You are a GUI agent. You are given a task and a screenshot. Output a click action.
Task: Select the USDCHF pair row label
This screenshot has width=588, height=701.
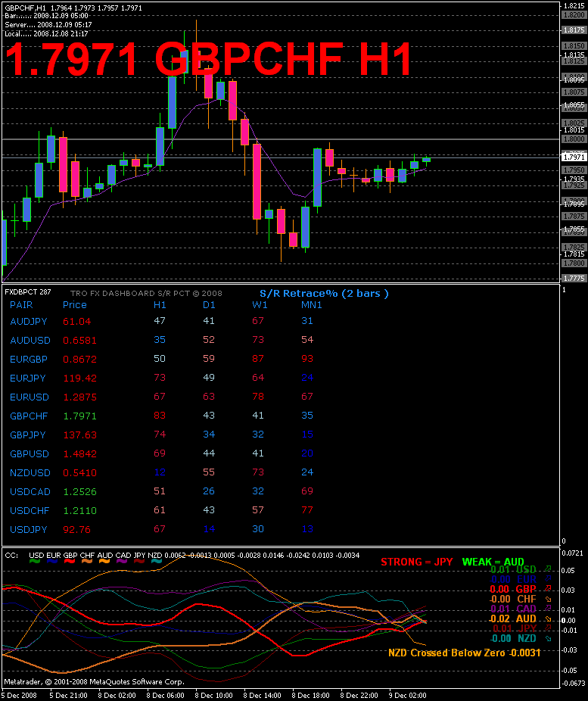pyautogui.click(x=30, y=510)
